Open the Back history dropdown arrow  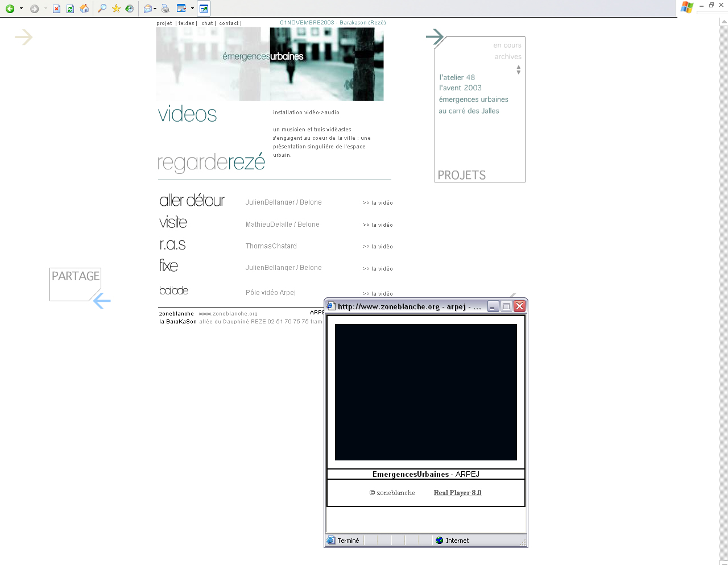pyautogui.click(x=21, y=9)
